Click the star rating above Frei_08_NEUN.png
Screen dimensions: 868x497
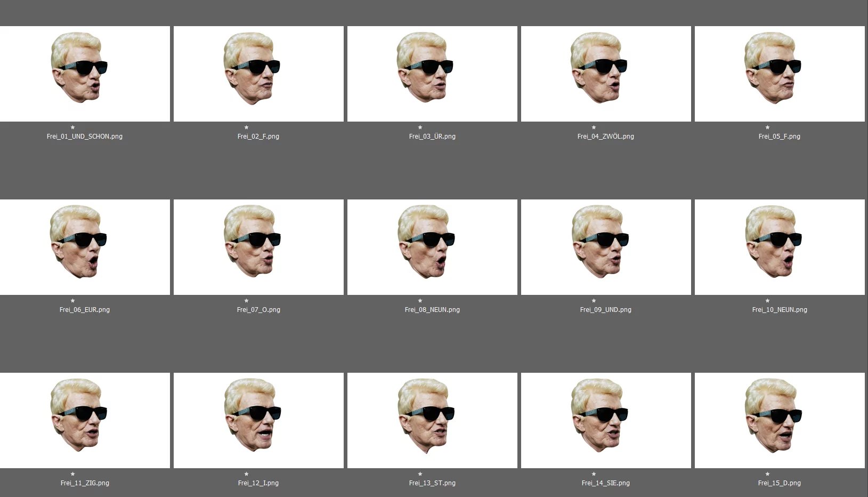(x=420, y=301)
